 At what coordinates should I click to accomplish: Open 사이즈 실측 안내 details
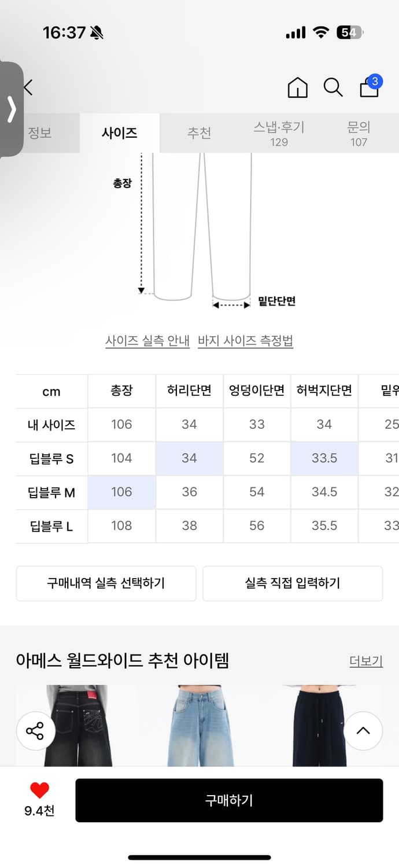click(x=148, y=341)
